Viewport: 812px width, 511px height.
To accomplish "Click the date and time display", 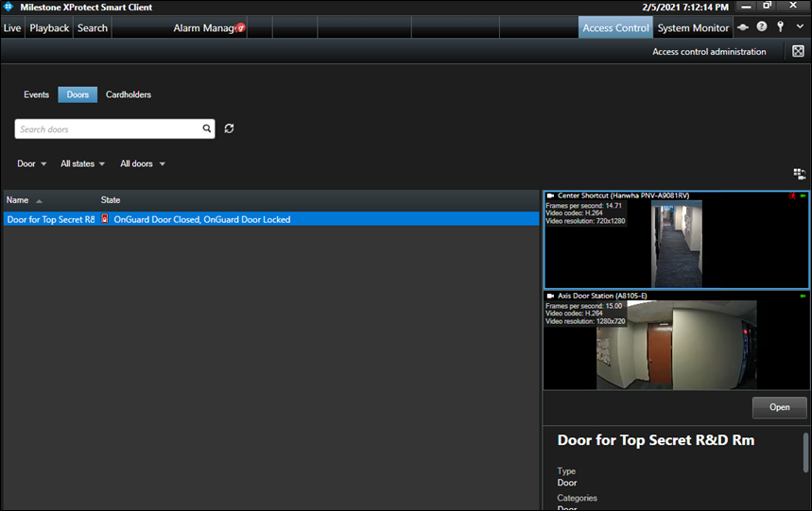I will click(x=685, y=8).
